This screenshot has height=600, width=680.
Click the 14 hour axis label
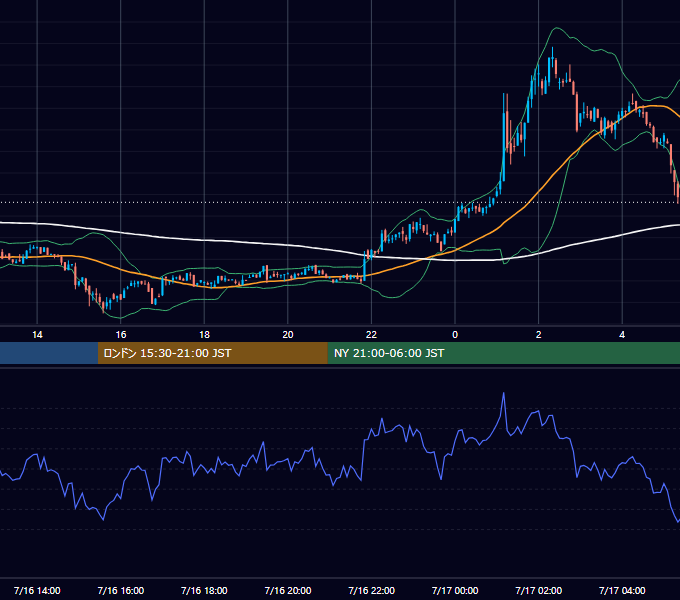pyautogui.click(x=37, y=335)
